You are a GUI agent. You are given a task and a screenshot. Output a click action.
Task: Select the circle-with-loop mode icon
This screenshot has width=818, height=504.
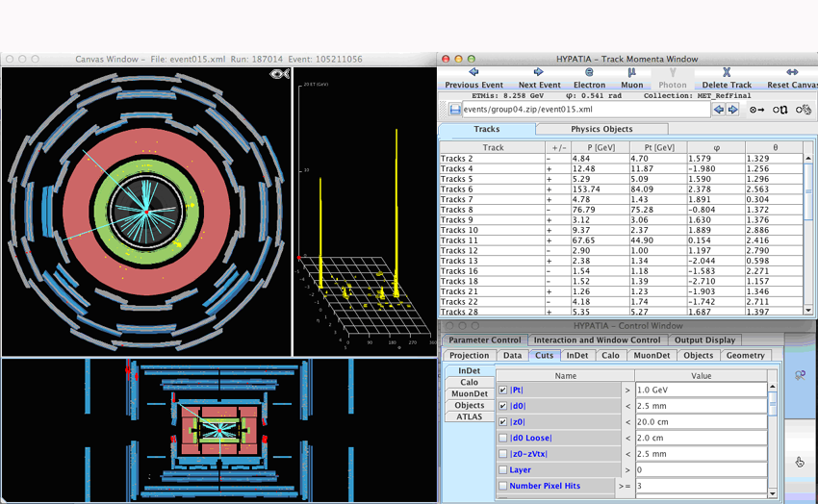780,110
